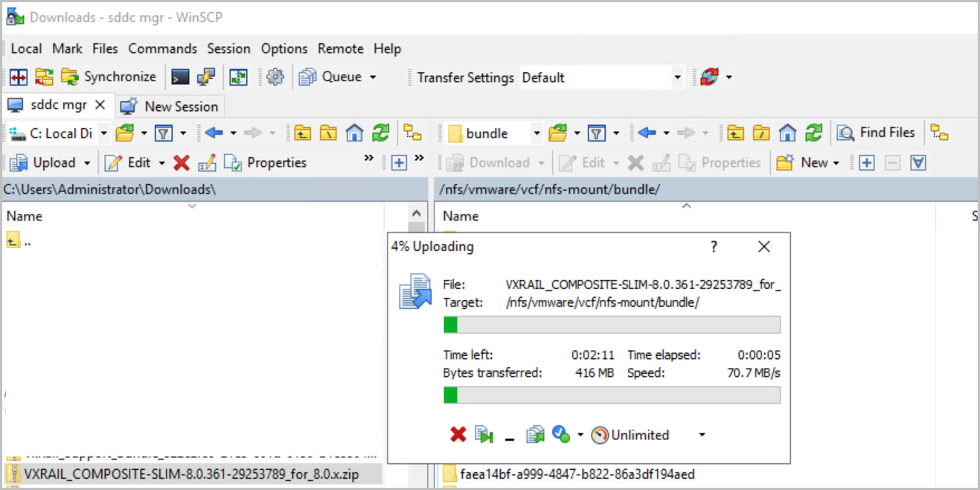Click the remote panel filter icon
The width and height of the screenshot is (980, 490).
[596, 133]
